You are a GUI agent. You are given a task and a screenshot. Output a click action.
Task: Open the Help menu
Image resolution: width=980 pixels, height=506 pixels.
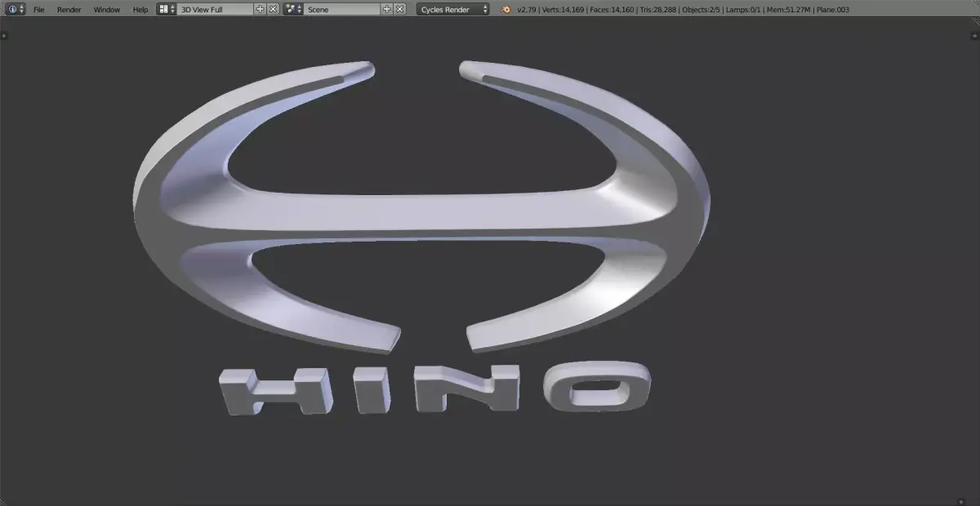tap(140, 10)
